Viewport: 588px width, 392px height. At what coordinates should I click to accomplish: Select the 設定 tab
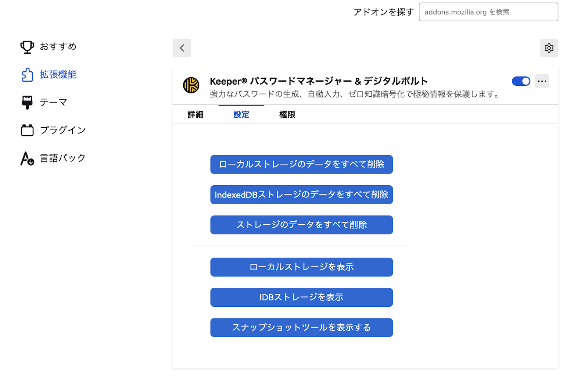(x=241, y=115)
